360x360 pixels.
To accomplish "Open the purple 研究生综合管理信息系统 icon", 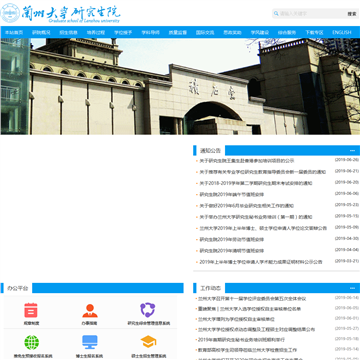I will (148, 310).
